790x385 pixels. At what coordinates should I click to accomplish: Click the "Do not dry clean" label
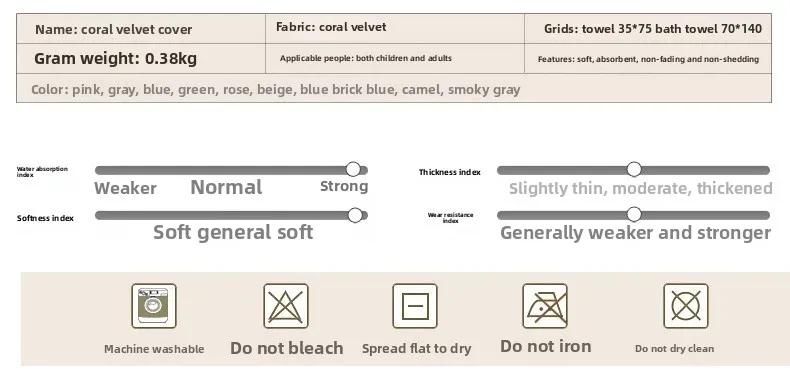pos(674,349)
